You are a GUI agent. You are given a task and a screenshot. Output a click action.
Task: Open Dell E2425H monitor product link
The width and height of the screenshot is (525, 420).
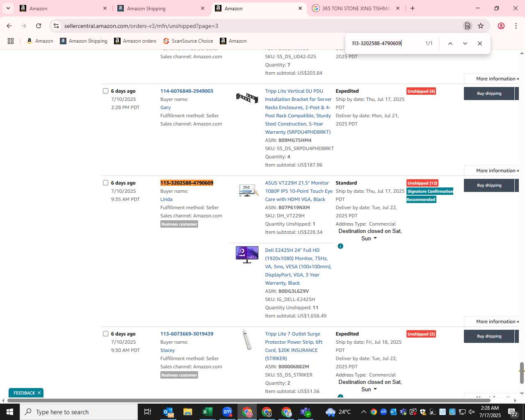298,267
